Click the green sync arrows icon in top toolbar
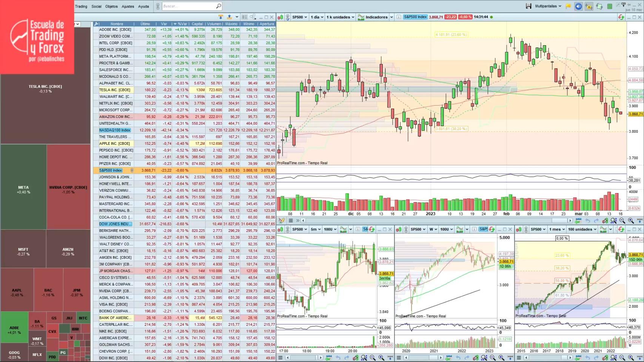The width and height of the screenshot is (644, 362). (x=599, y=6)
